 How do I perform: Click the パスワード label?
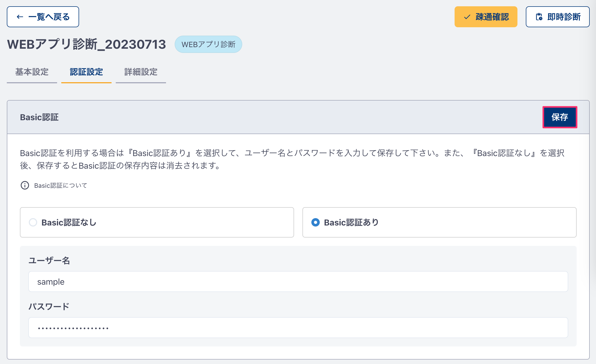tap(49, 306)
